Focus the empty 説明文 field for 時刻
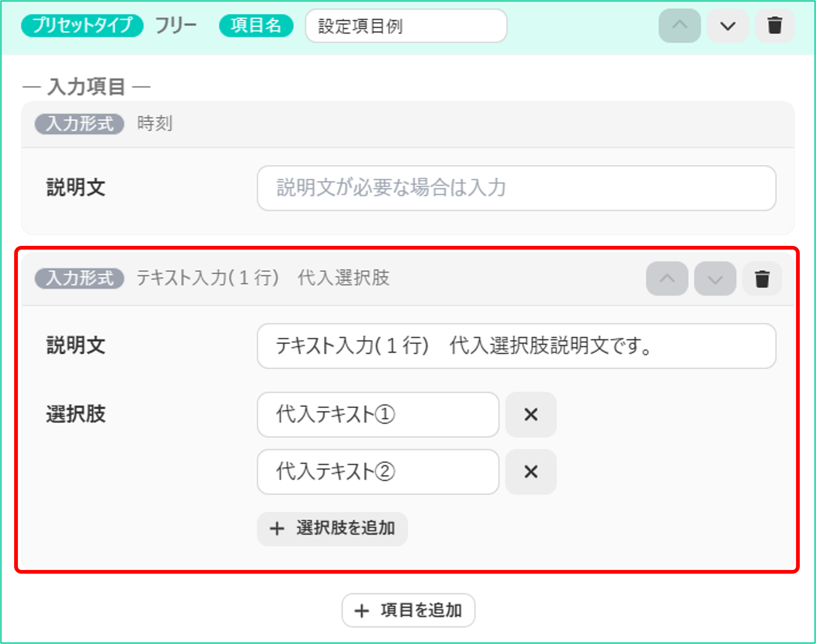The width and height of the screenshot is (816, 644). pos(516,188)
